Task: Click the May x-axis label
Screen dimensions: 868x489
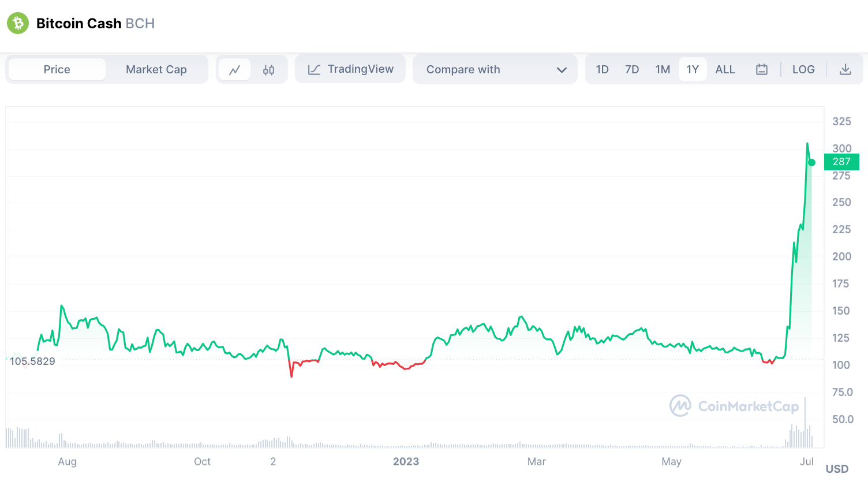Action: [x=672, y=461]
